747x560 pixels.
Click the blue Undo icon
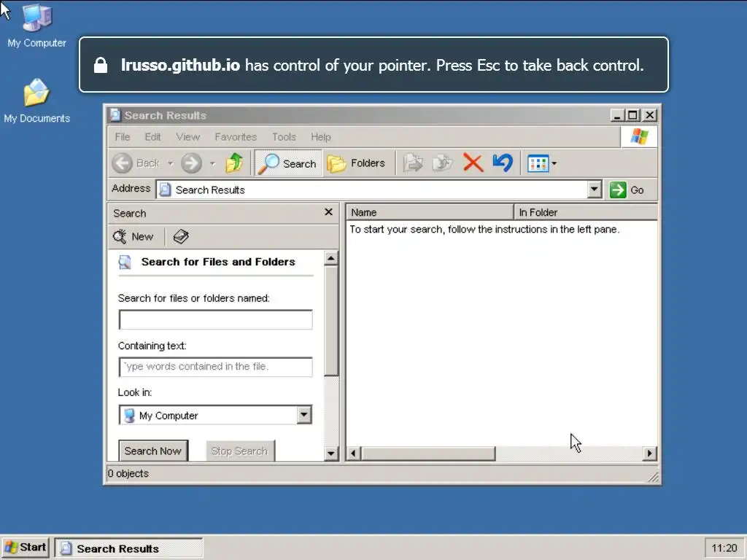[x=503, y=163]
